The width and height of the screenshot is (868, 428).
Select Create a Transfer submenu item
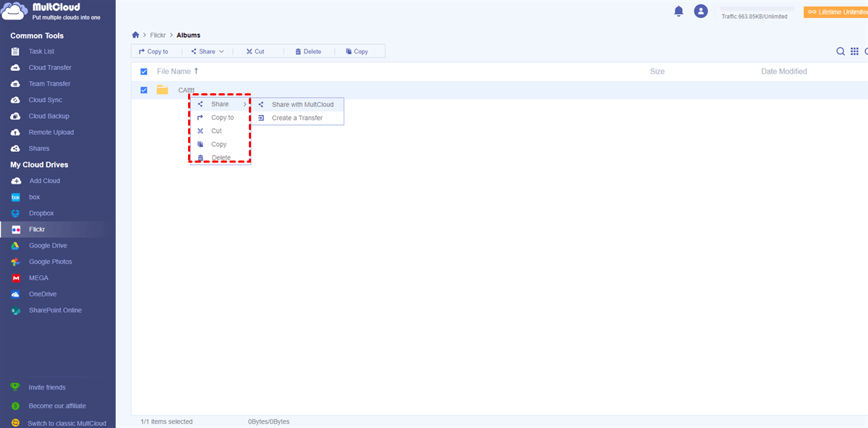(297, 118)
